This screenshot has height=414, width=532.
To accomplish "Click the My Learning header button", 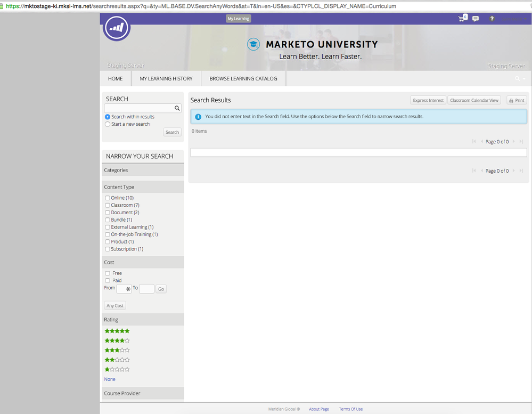I will coord(239,19).
